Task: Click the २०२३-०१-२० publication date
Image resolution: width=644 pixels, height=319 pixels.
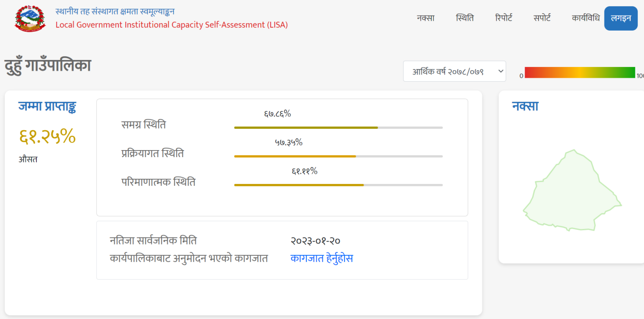Action: 316,241
